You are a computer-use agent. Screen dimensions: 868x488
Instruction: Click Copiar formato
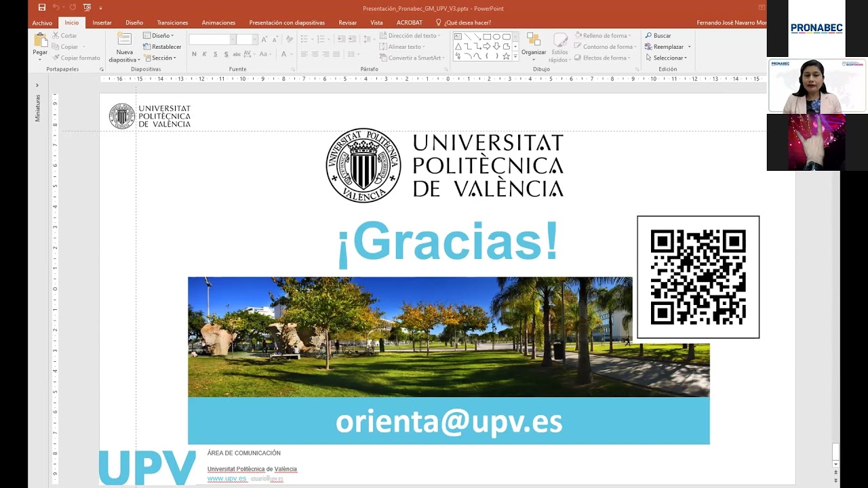point(76,58)
